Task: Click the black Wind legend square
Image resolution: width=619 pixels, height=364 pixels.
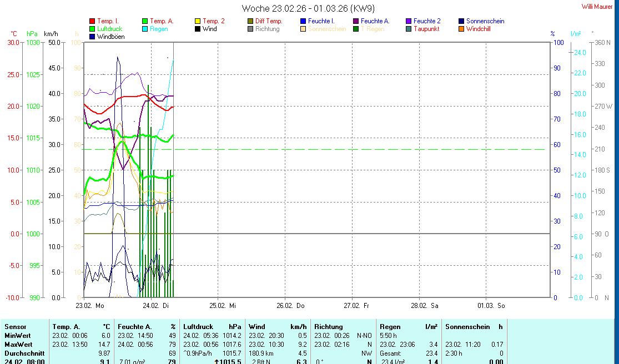Action: click(x=198, y=29)
